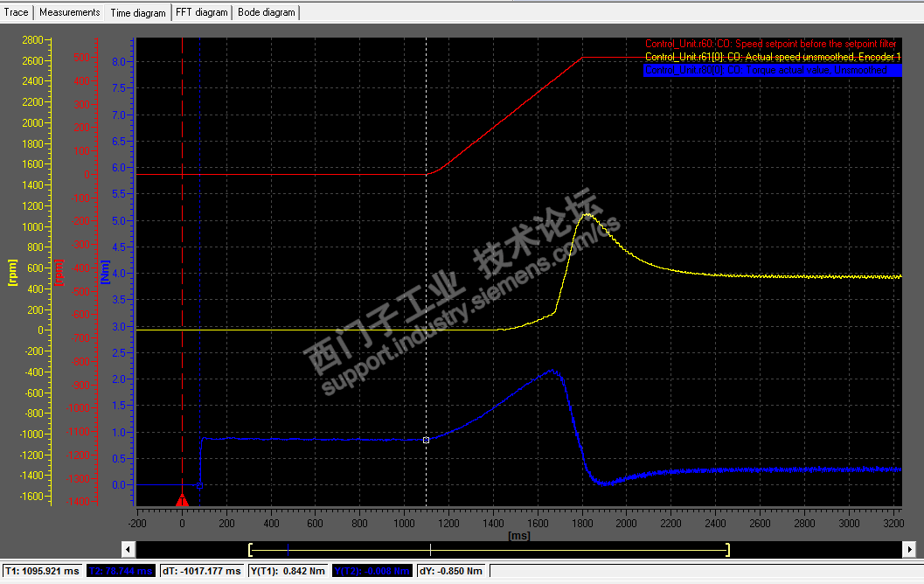Click the T2 blue marker in range bar
924x584 pixels.
(x=288, y=550)
